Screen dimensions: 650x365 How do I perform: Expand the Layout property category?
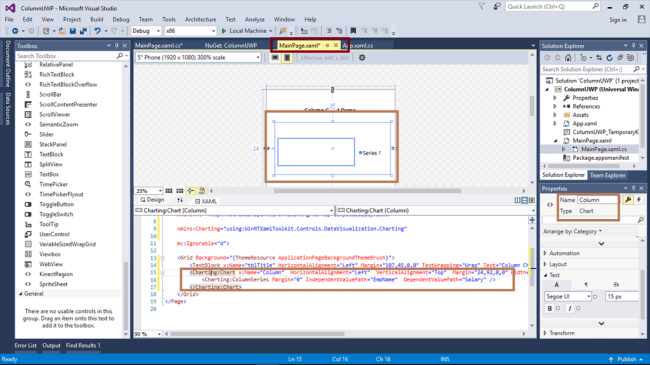click(x=557, y=264)
